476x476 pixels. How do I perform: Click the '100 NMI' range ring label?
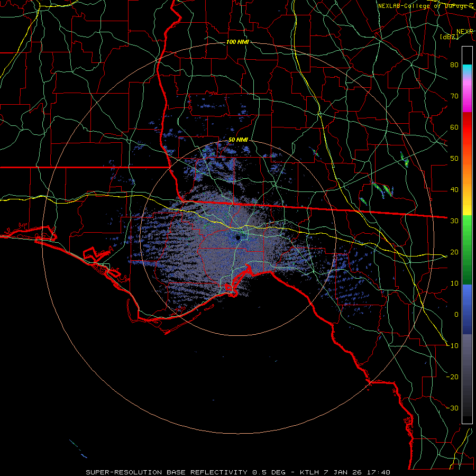click(x=237, y=42)
